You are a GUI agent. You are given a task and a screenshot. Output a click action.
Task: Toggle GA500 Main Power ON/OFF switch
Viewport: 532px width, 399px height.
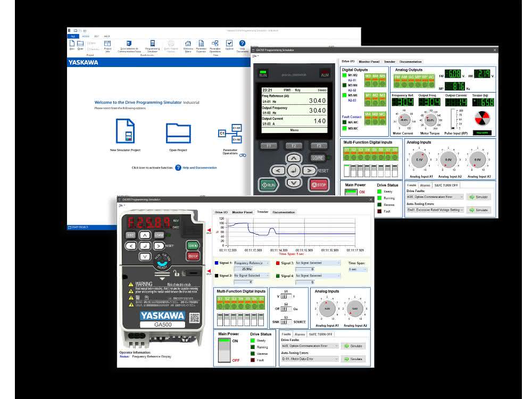[x=225, y=350]
